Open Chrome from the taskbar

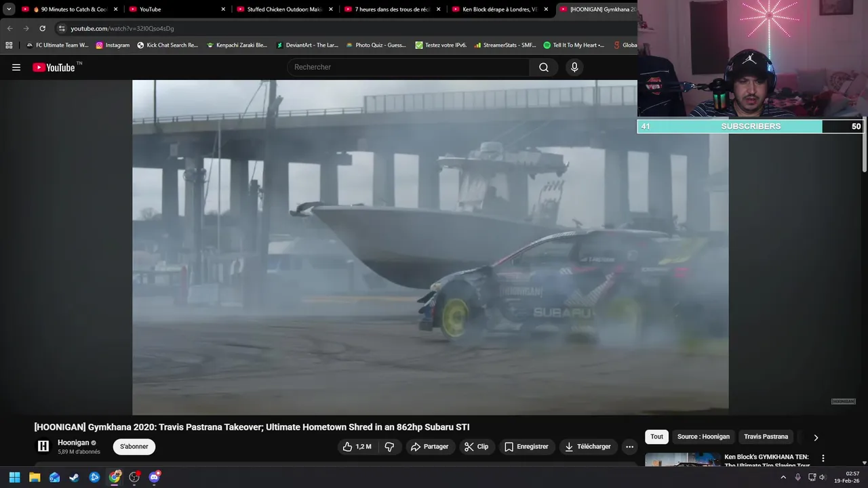(115, 477)
